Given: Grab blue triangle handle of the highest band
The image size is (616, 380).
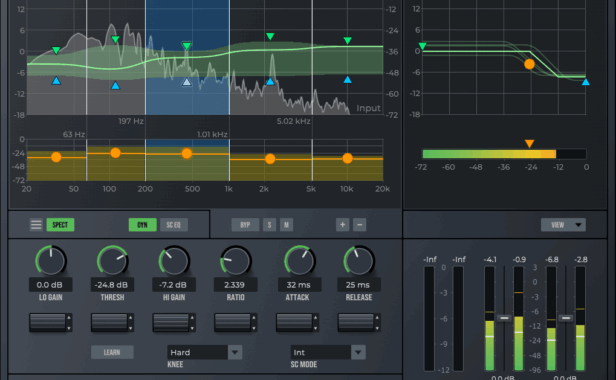Looking at the screenshot, I should coord(347,80).
